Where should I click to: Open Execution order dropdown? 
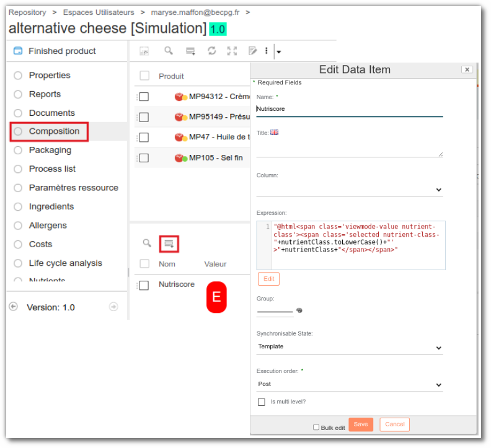tap(350, 384)
